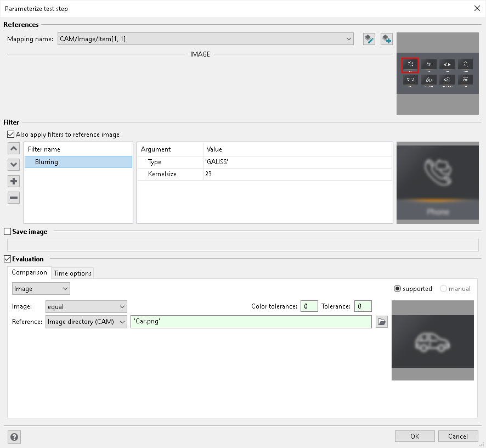Screen dimensions: 486x448
Task: Expand the Image comparison type dropdown
Action: tap(41, 289)
